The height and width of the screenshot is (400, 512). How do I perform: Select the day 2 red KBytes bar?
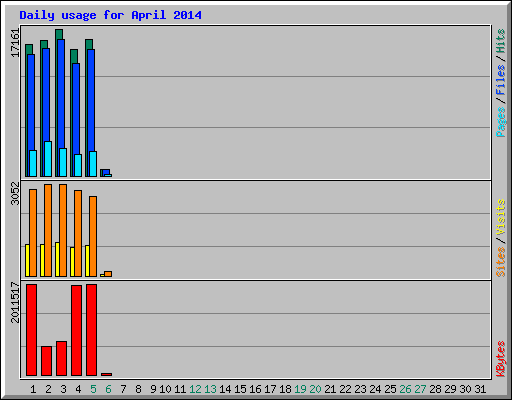point(46,361)
